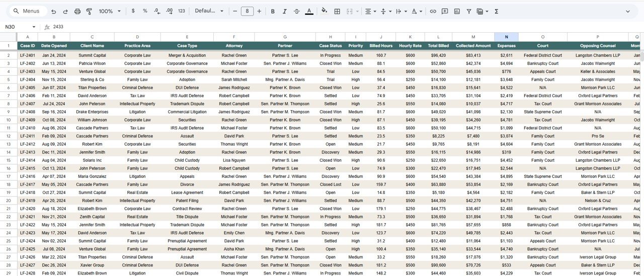Open the Name box N30 dropdown arrow

point(34,27)
